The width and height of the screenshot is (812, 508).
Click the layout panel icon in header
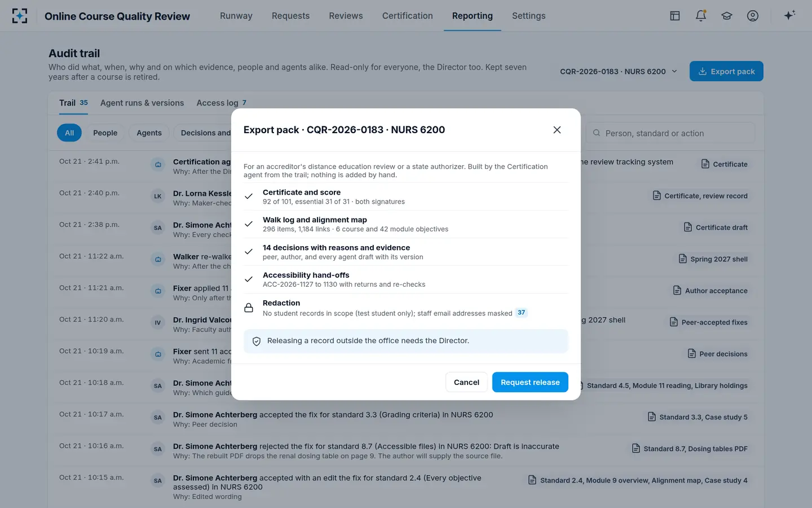675,16
